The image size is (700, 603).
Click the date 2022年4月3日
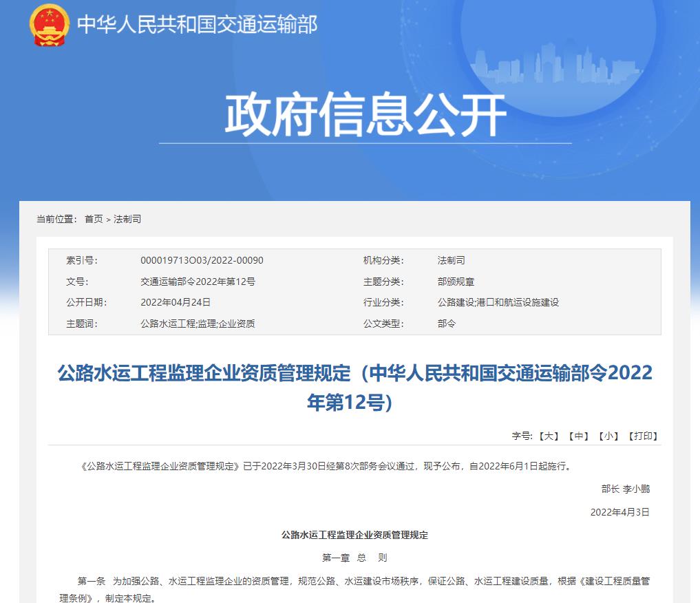point(619,512)
